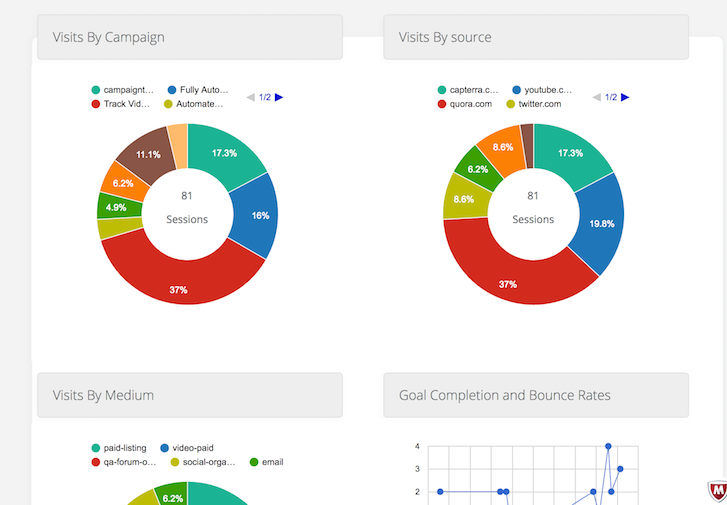Click the 19.8% blue slice in source chart
Viewport: 727px width, 505px height.
pos(602,224)
